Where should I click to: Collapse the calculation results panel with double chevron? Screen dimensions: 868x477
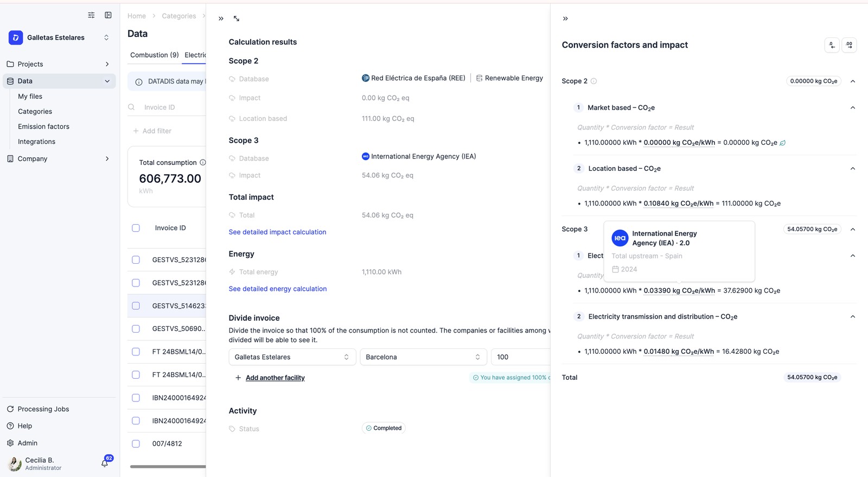coord(221,18)
